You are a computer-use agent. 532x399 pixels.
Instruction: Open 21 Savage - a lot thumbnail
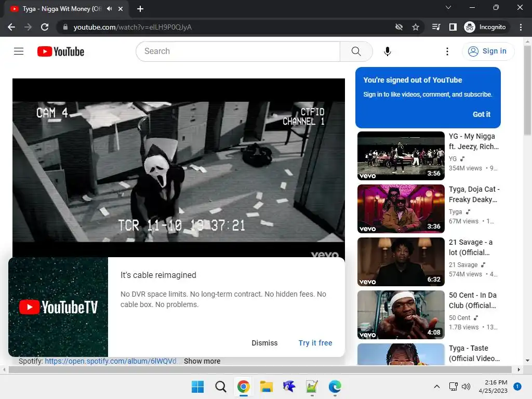click(401, 262)
